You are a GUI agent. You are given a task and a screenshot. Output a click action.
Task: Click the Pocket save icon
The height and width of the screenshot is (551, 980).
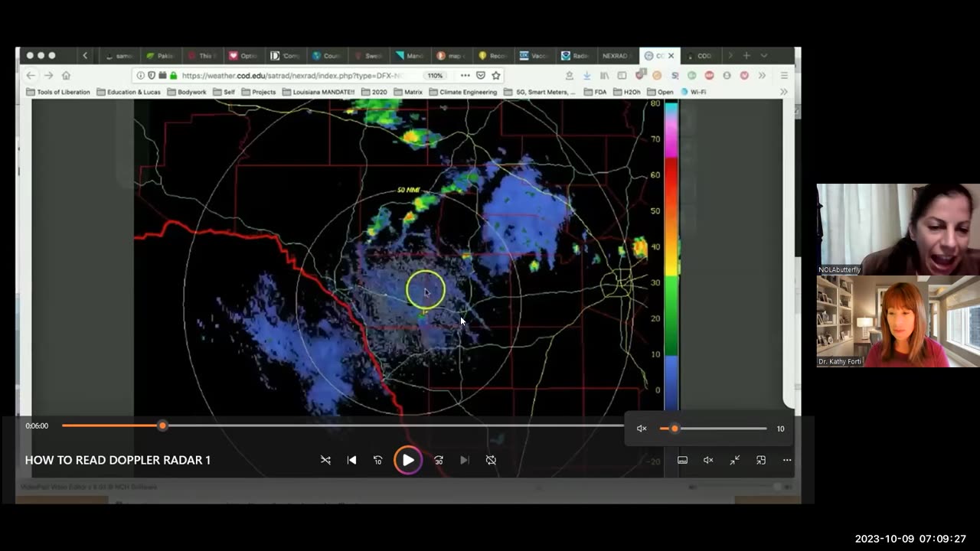(481, 76)
